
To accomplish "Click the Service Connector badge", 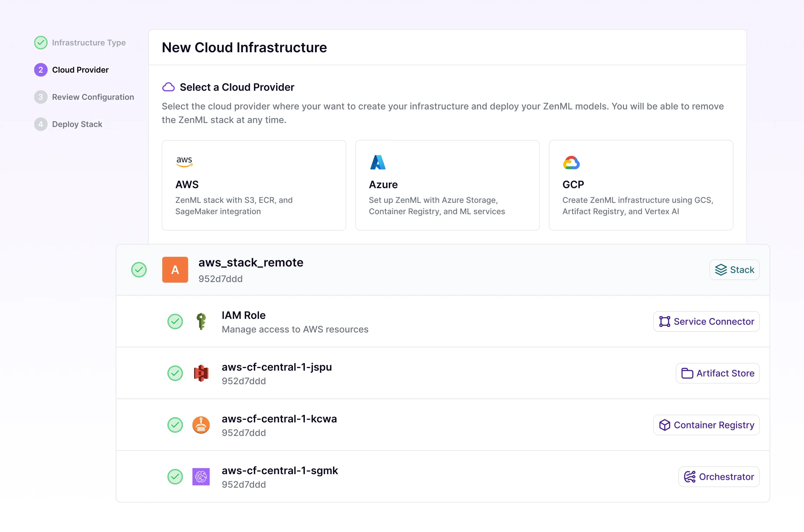I will 706,322.
